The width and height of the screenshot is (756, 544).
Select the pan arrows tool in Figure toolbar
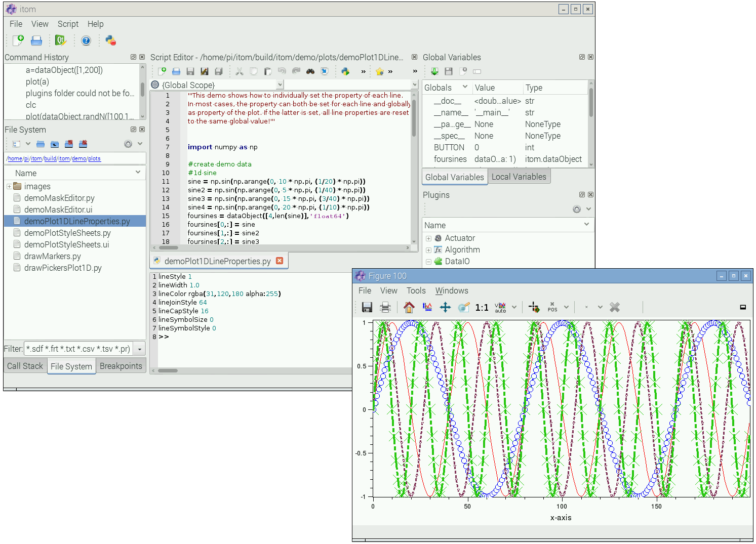[445, 307]
